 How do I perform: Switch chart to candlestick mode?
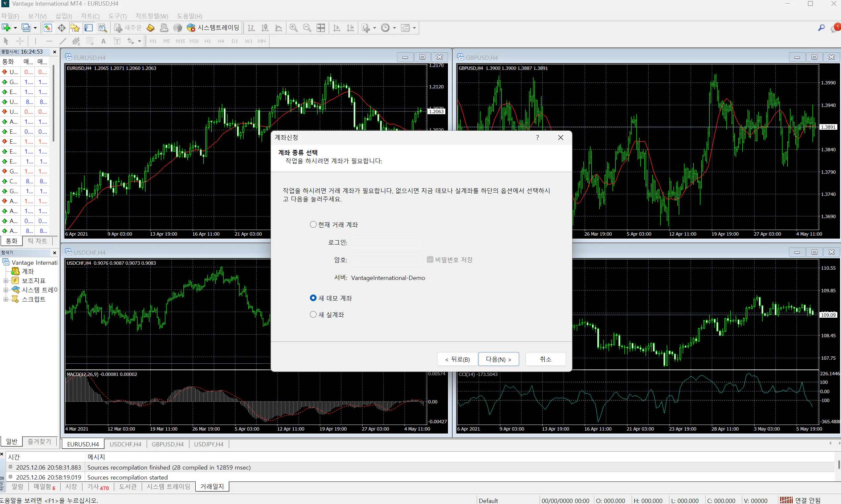click(x=265, y=28)
